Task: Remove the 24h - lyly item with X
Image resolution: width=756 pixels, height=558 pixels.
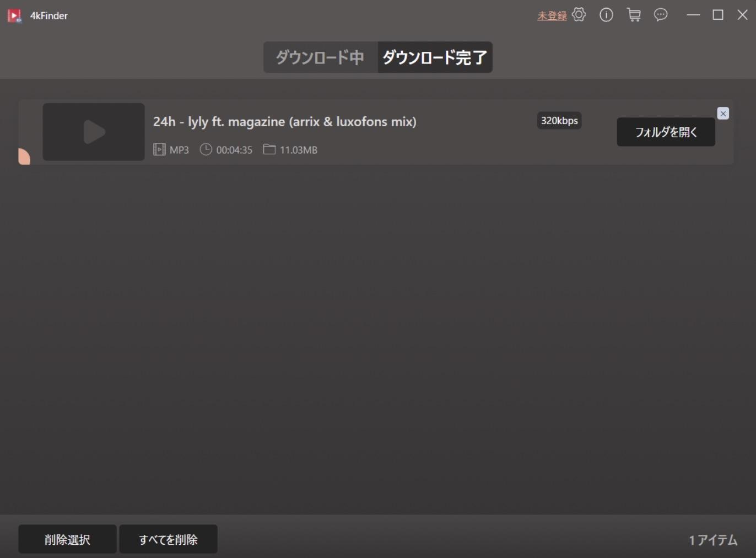Action: pos(723,114)
